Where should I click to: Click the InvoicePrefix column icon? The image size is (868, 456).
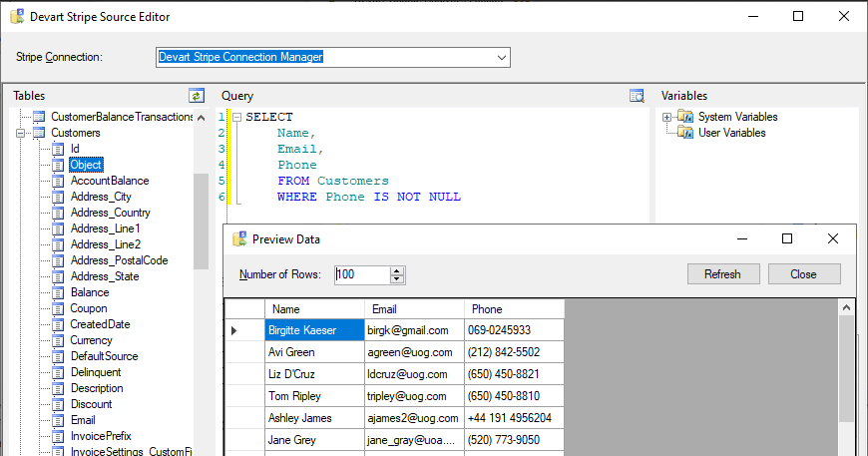coord(58,437)
